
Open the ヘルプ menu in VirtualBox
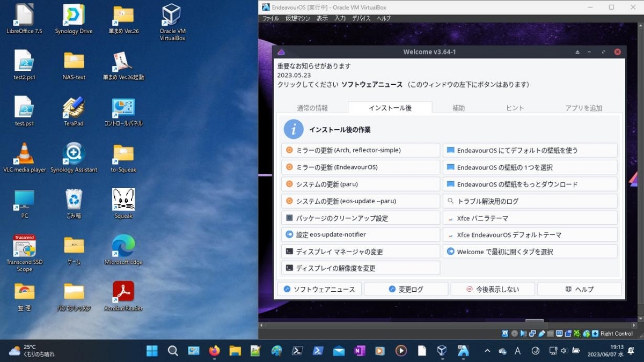(384, 18)
